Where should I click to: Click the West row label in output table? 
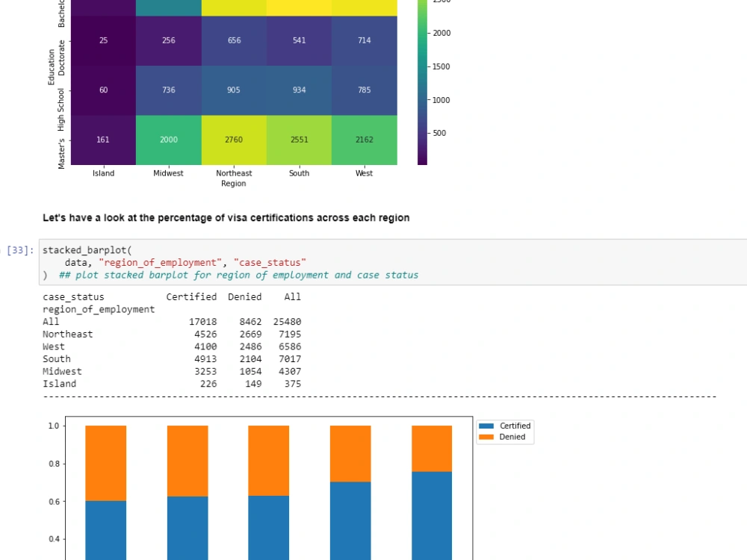pyautogui.click(x=53, y=346)
